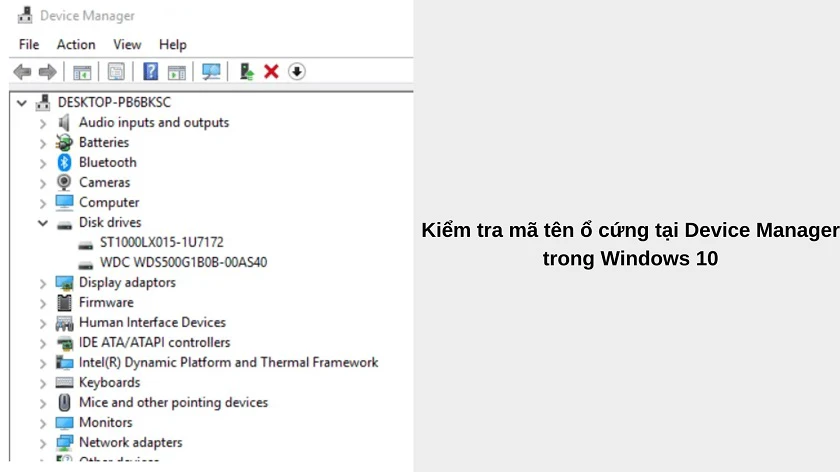Open the Help menu
Screen dimensions: 840x472
(x=172, y=44)
